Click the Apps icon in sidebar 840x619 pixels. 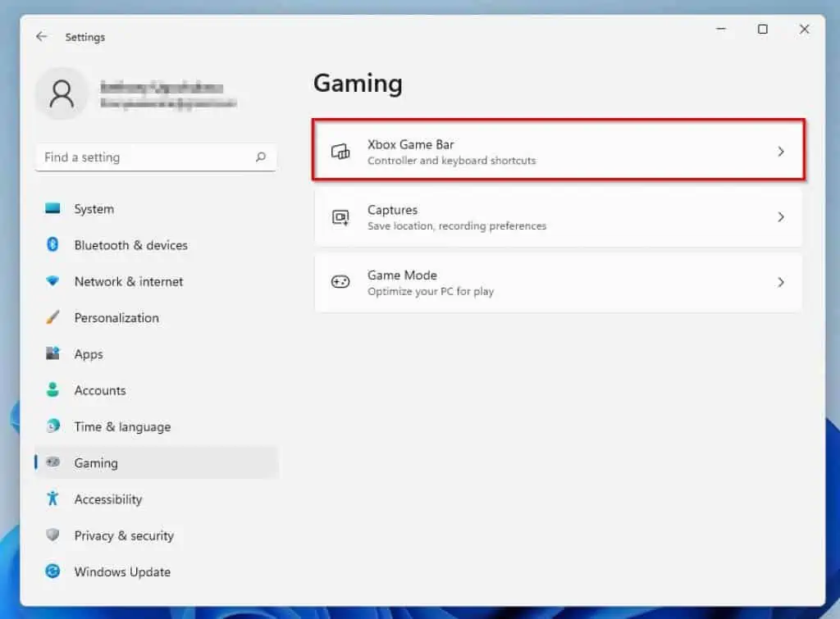coord(53,354)
